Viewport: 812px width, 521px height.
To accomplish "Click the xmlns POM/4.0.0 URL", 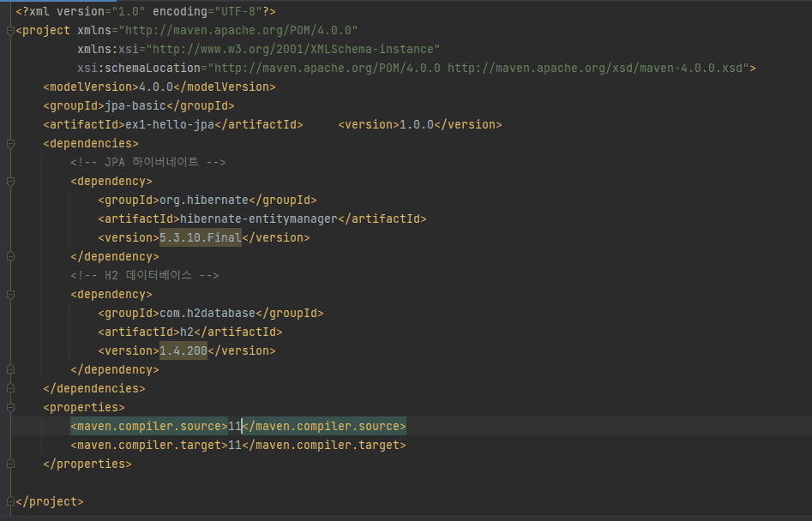I will pyautogui.click(x=242, y=31).
